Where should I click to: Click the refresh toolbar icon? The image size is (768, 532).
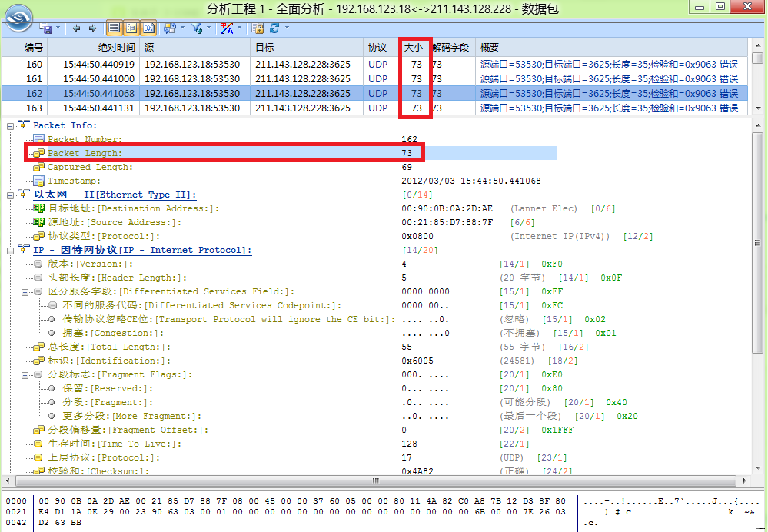coord(274,28)
